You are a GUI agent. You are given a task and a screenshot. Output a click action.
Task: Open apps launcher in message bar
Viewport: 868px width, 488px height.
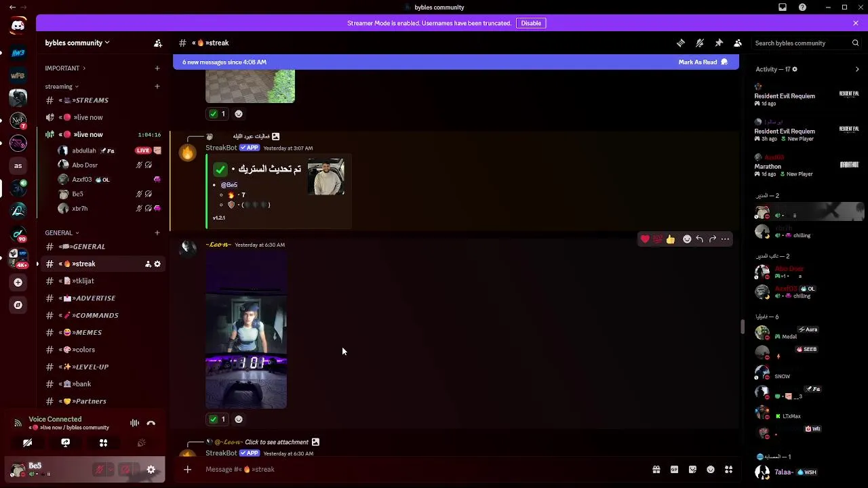click(728, 469)
